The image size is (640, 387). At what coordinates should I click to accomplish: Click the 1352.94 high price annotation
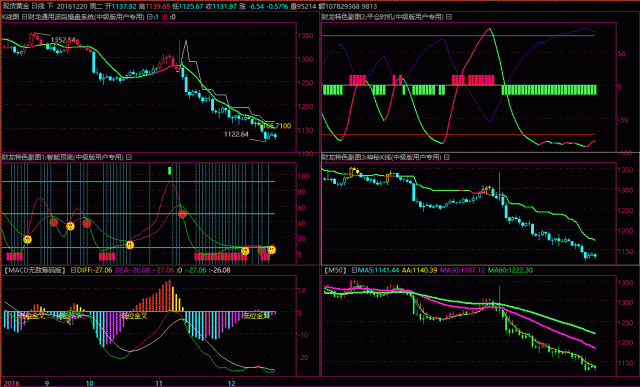63,40
